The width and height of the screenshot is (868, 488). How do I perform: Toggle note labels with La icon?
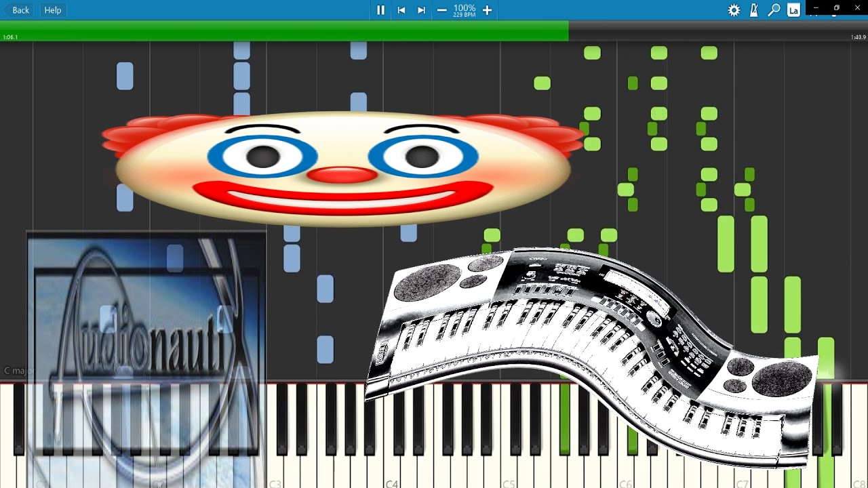(793, 10)
